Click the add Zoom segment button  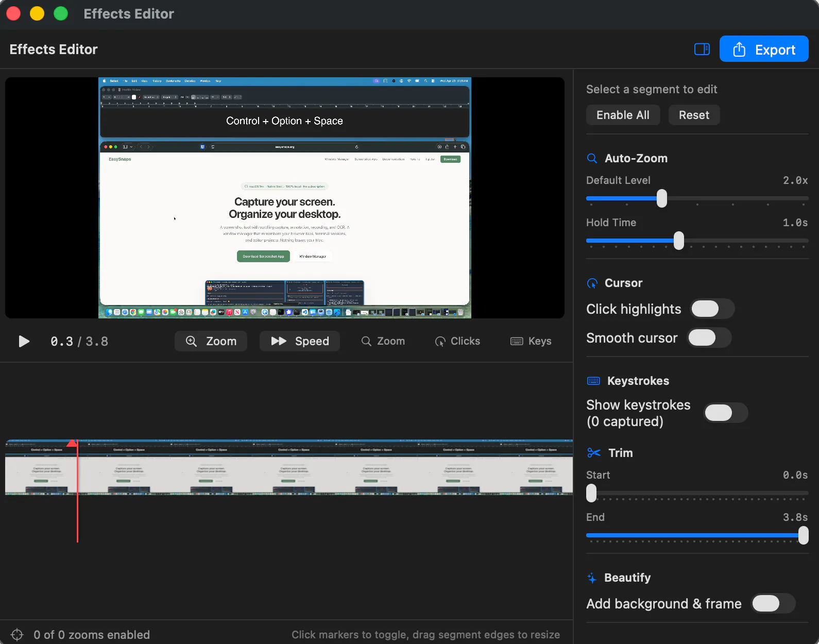coord(211,341)
